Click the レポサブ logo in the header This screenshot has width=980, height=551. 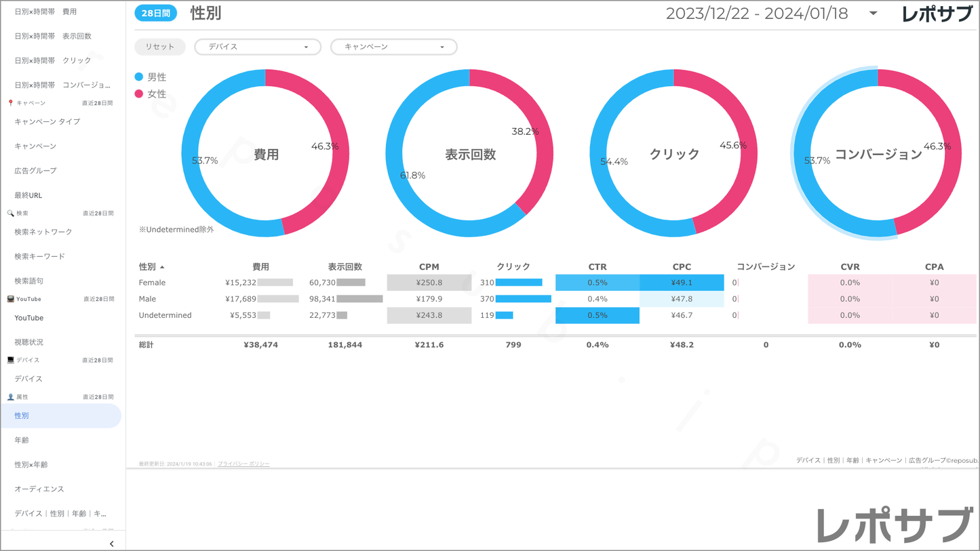[x=936, y=14]
